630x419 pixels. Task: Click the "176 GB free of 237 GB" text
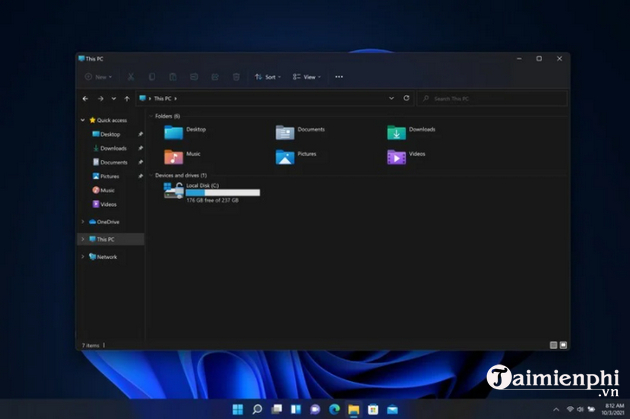tap(213, 200)
